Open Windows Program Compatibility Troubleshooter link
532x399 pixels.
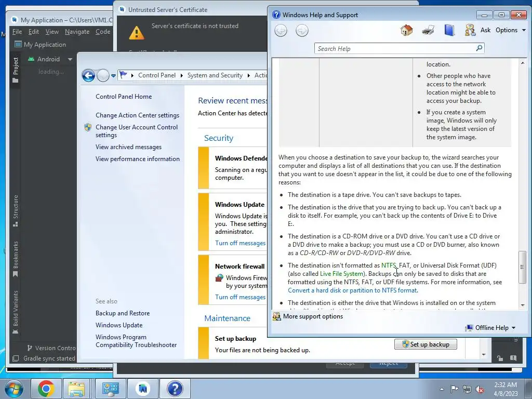[x=136, y=341]
